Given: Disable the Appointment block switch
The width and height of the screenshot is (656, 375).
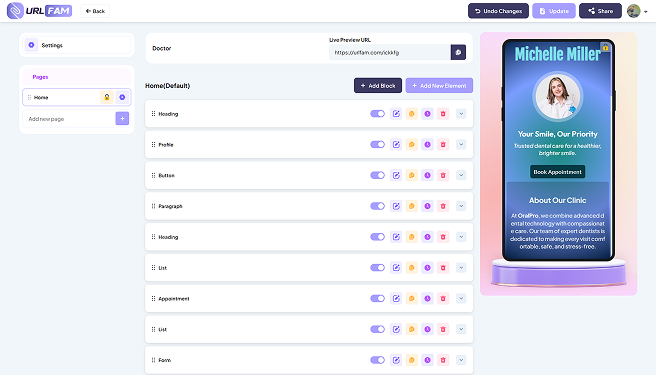Looking at the screenshot, I should point(377,298).
